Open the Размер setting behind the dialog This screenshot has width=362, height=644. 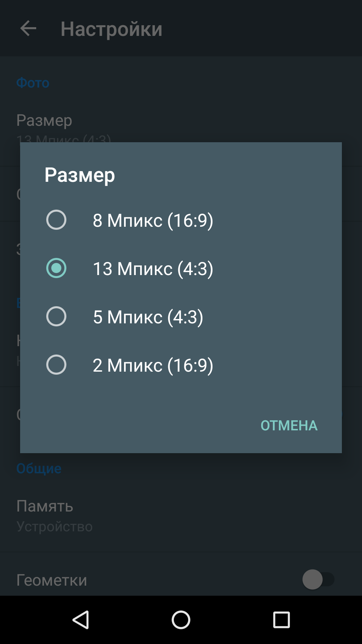click(x=181, y=127)
